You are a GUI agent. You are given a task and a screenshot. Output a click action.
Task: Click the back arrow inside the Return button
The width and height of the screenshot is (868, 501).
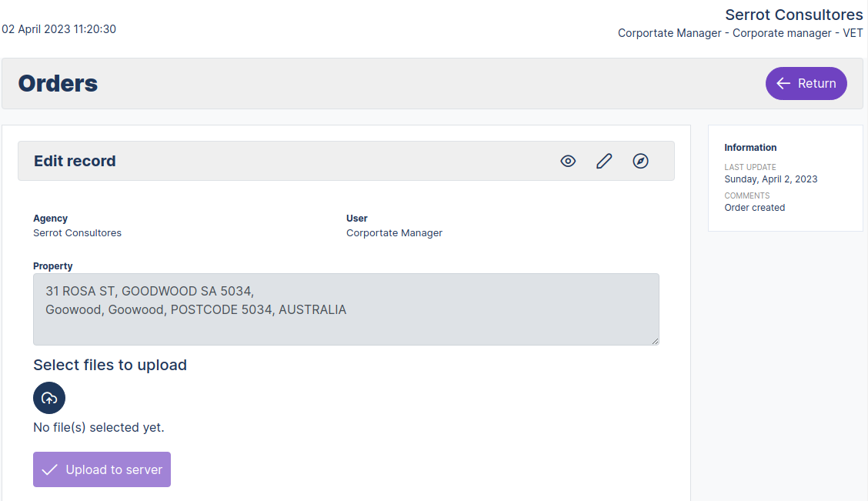pyautogui.click(x=783, y=83)
